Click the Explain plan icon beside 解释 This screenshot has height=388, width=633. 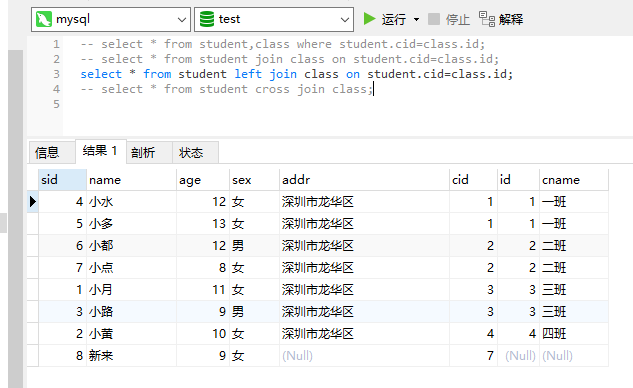(x=487, y=19)
